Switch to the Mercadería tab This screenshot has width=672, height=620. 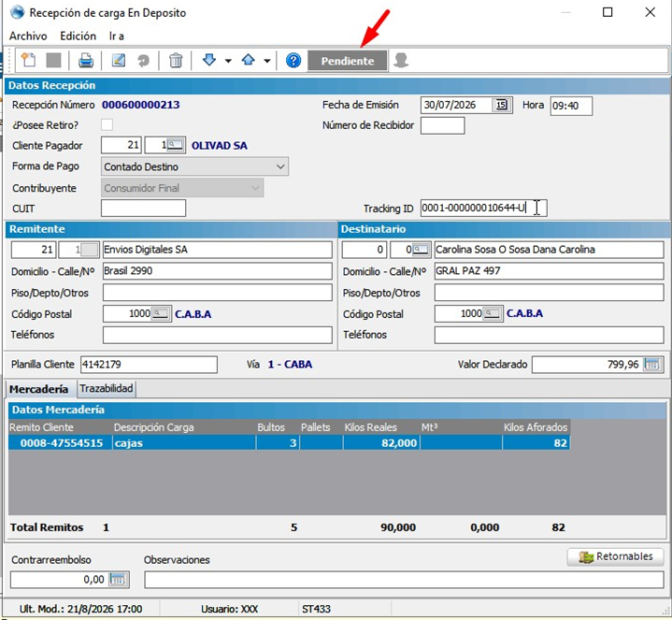click(x=39, y=389)
